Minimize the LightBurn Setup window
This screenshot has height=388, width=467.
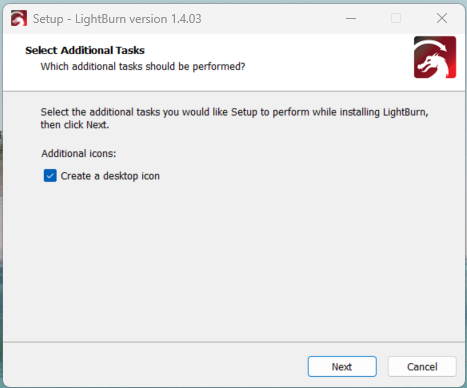[351, 18]
